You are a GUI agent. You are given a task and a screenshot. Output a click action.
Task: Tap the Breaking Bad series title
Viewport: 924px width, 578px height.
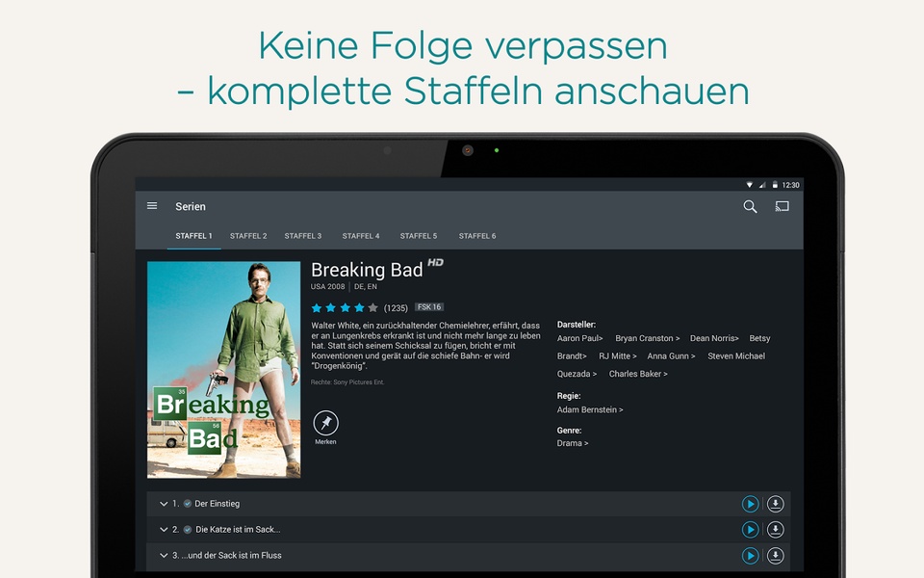367,270
